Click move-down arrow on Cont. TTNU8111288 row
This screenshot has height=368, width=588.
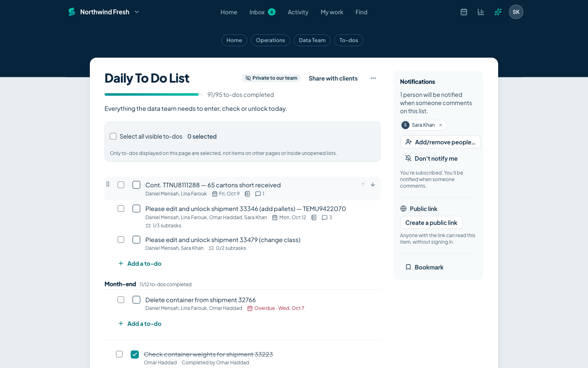click(x=373, y=184)
